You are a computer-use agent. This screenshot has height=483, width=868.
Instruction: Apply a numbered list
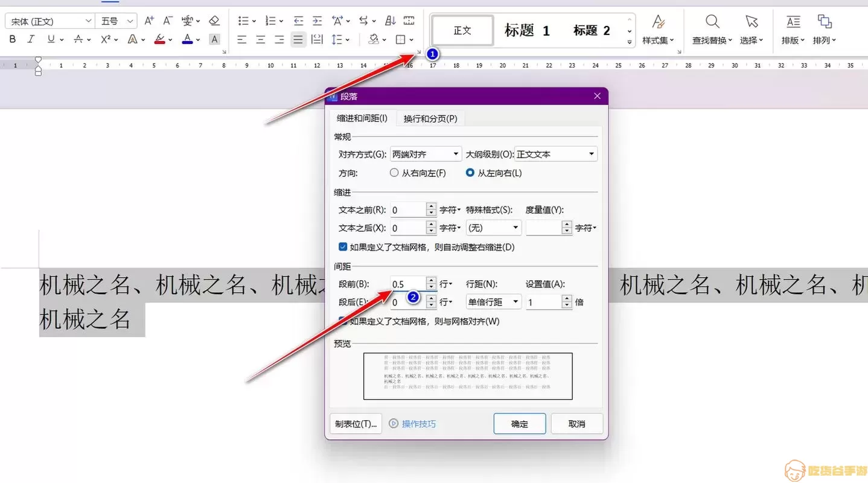click(272, 21)
